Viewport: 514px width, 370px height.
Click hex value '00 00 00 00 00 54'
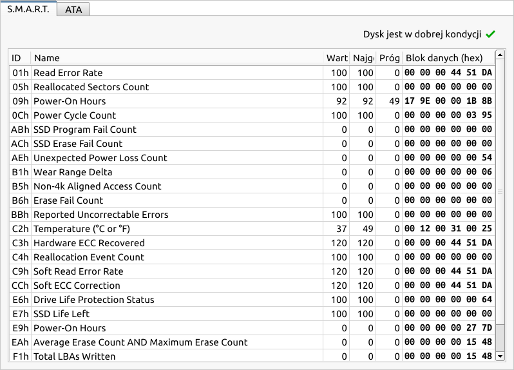[448, 157]
